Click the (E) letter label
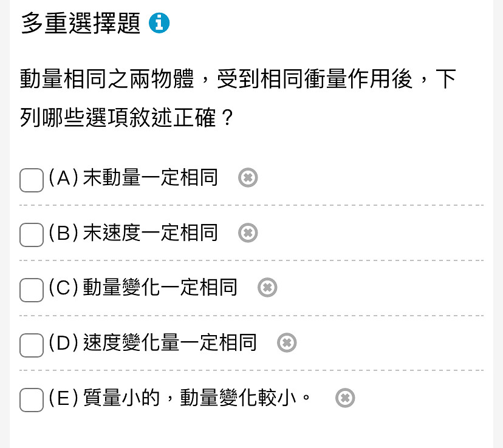 click(63, 398)
